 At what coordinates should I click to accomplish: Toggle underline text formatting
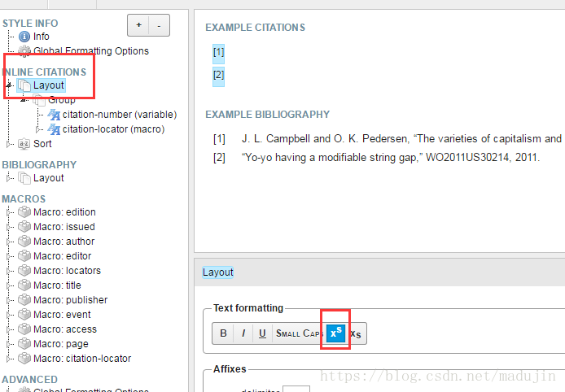(262, 333)
